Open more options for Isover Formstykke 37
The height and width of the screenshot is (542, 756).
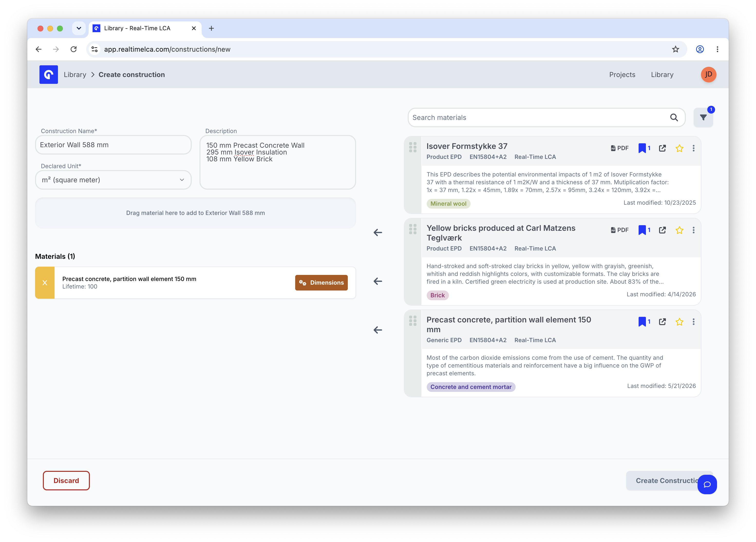pyautogui.click(x=694, y=148)
